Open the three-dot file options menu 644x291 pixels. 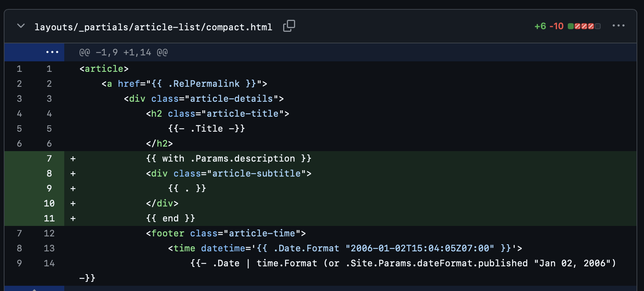[618, 26]
